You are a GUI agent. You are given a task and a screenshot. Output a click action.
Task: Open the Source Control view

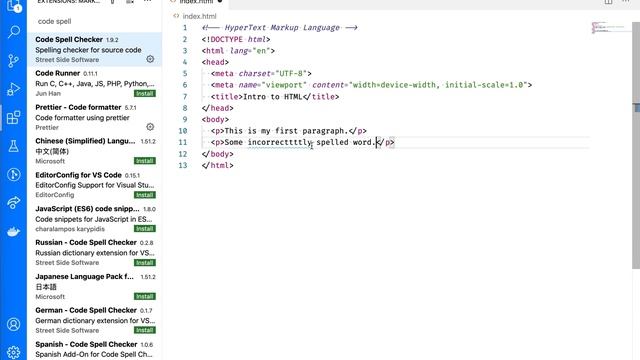click(13, 61)
